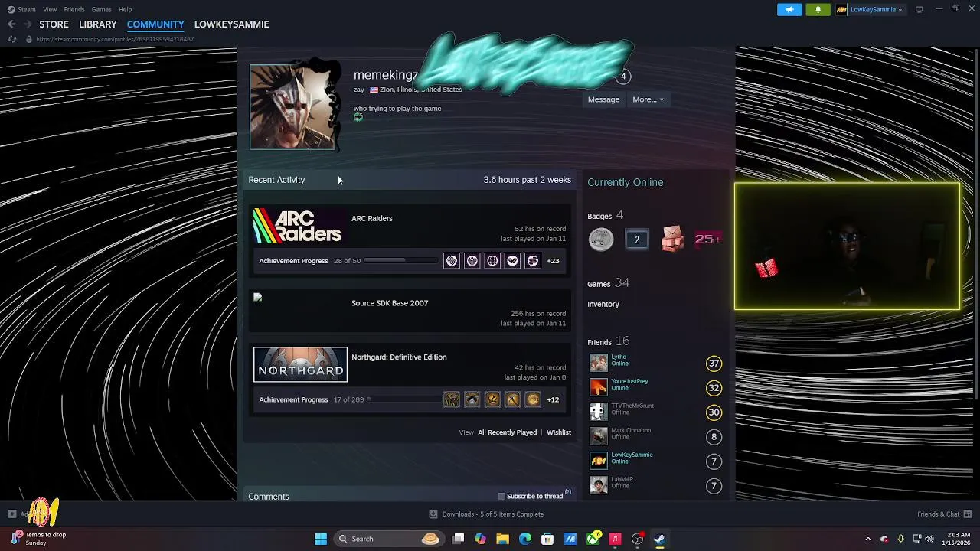Switch to the LIBRARY tab
This screenshot has width=980, height=551.
point(98,24)
